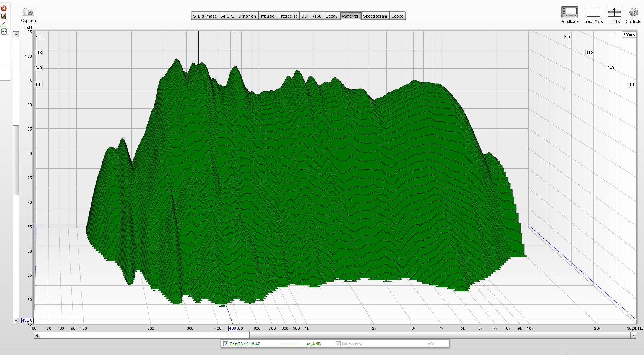644x355 pixels.
Task: Click the red delete measurement icon
Action: [4, 8]
